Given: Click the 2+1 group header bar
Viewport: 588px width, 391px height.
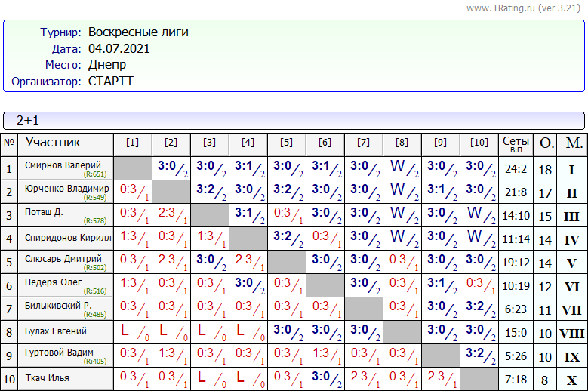Looking at the screenshot, I should coord(294,121).
